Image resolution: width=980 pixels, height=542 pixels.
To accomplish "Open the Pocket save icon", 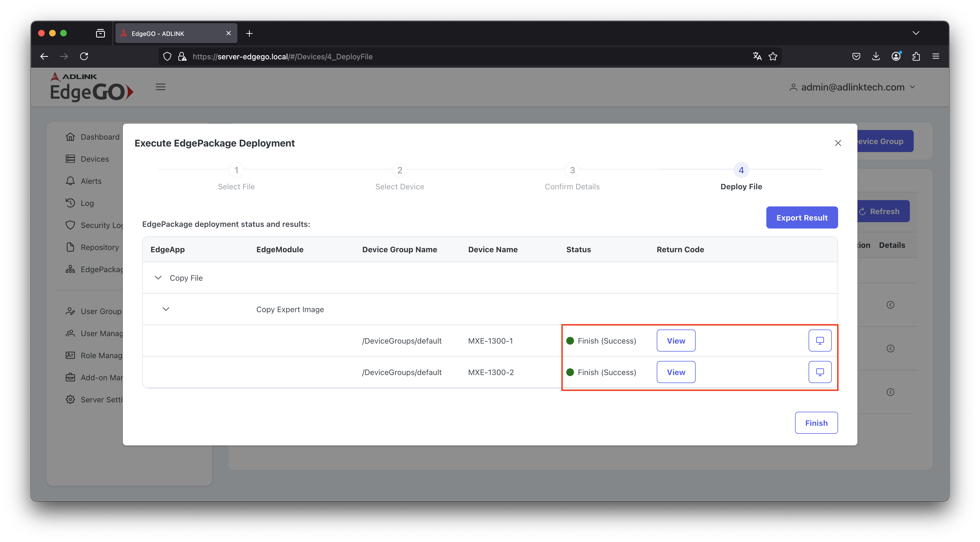I will [x=856, y=56].
